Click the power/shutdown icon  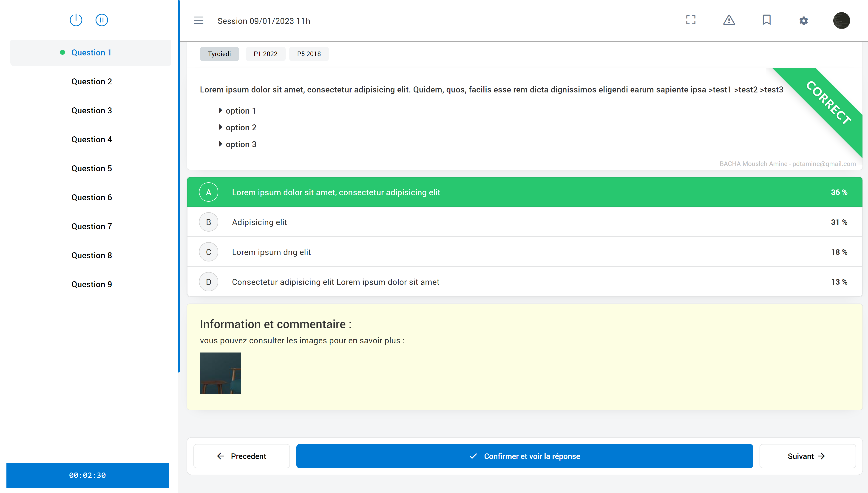76,20
